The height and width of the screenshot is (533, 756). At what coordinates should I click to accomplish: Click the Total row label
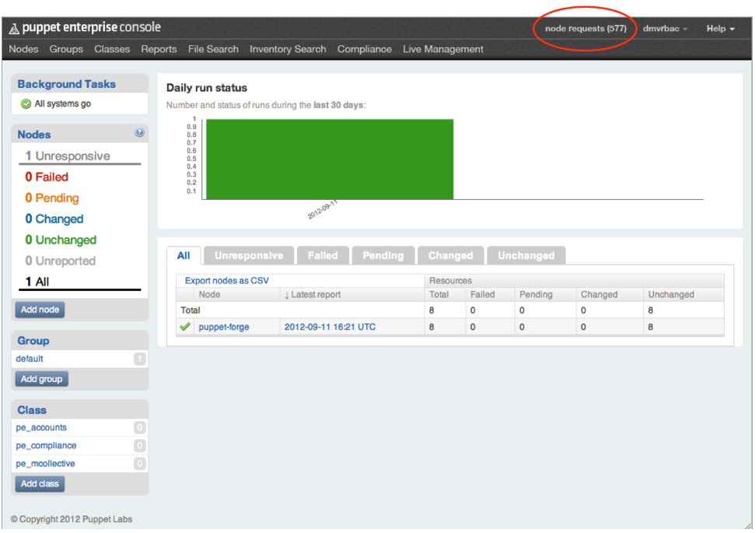click(191, 310)
